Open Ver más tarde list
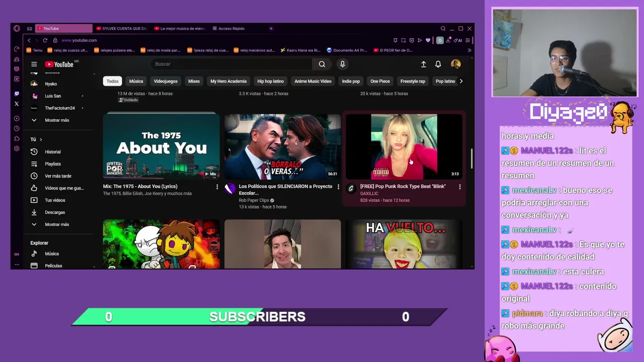Image resolution: width=644 pixels, height=362 pixels. pyautogui.click(x=59, y=176)
